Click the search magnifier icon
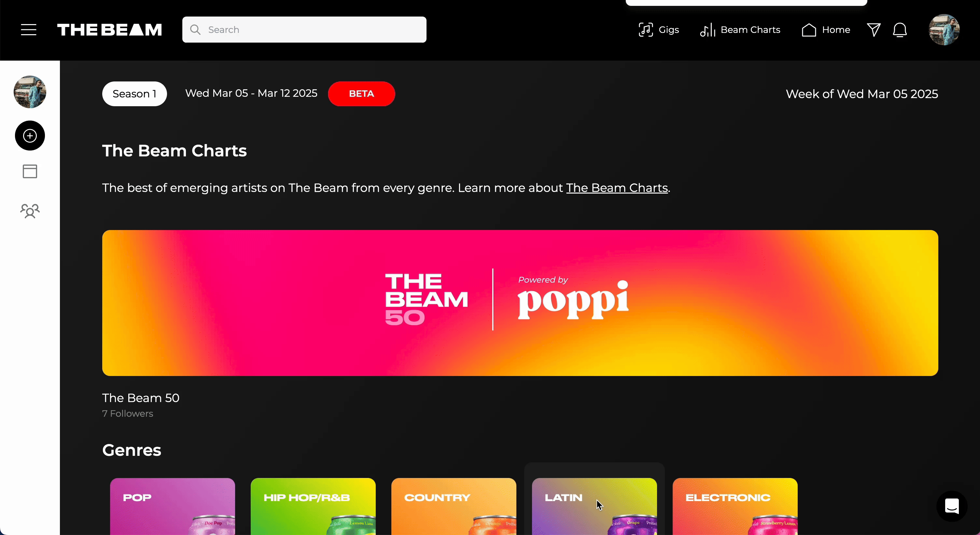 pos(195,30)
